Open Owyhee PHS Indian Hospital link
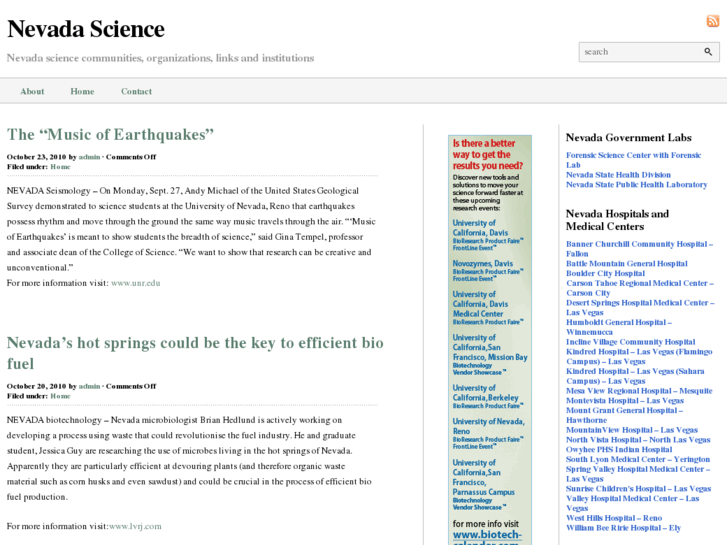 (619, 449)
